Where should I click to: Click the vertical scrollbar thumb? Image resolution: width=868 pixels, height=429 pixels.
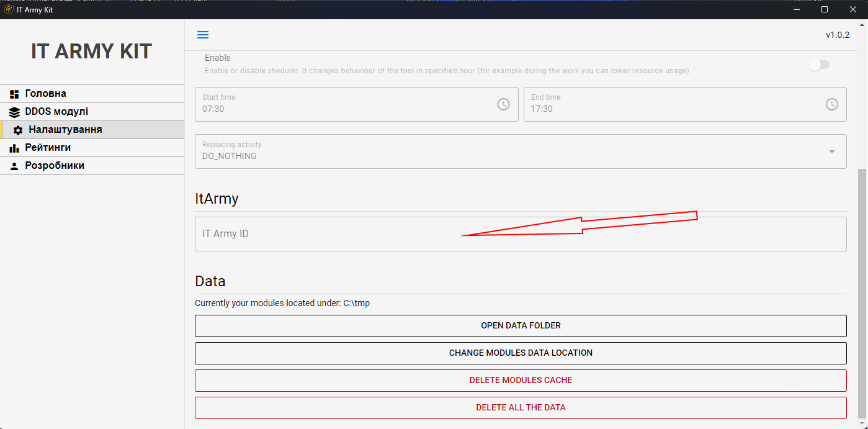(x=862, y=292)
